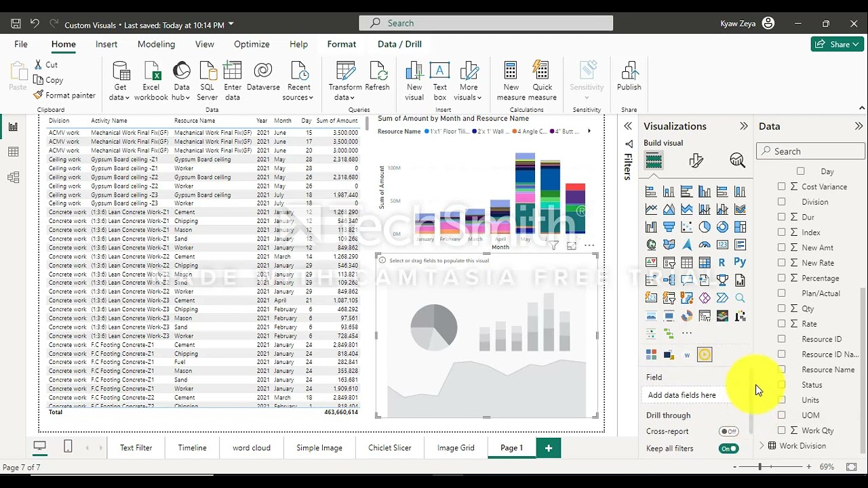Viewport: 868px width, 488px height.
Task: Switch to Table view in left sidebar
Action: click(x=13, y=152)
